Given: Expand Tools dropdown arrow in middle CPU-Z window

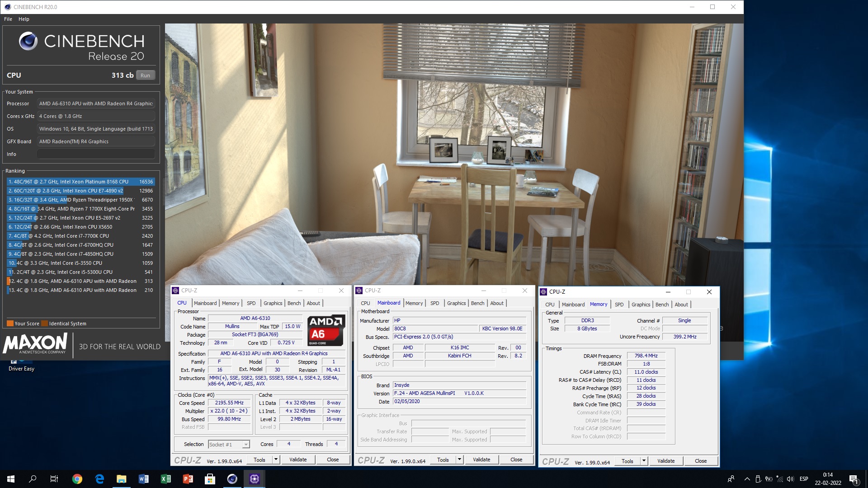Looking at the screenshot, I should click(x=459, y=460).
